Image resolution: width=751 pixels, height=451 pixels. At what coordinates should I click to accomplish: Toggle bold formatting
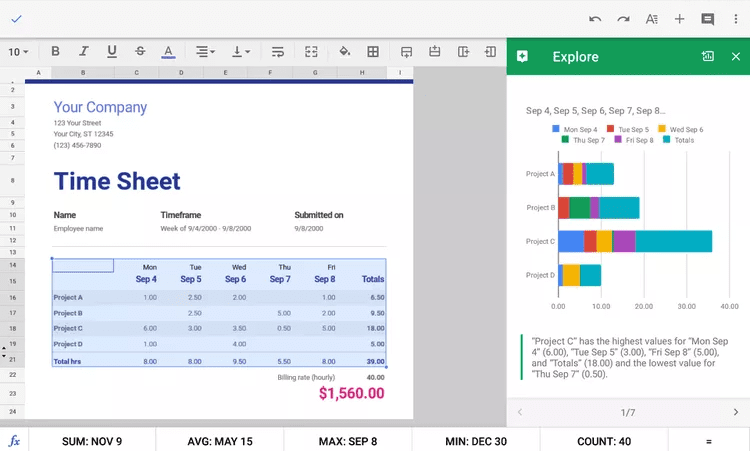point(56,51)
